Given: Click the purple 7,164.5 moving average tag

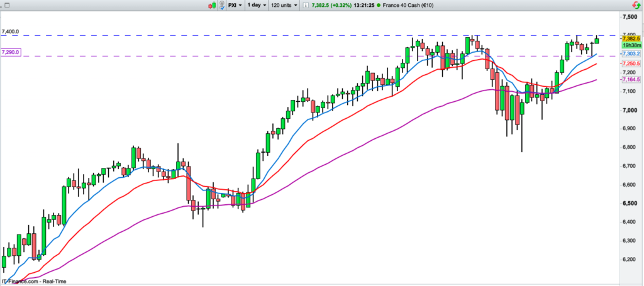Looking at the screenshot, I should 630,80.
